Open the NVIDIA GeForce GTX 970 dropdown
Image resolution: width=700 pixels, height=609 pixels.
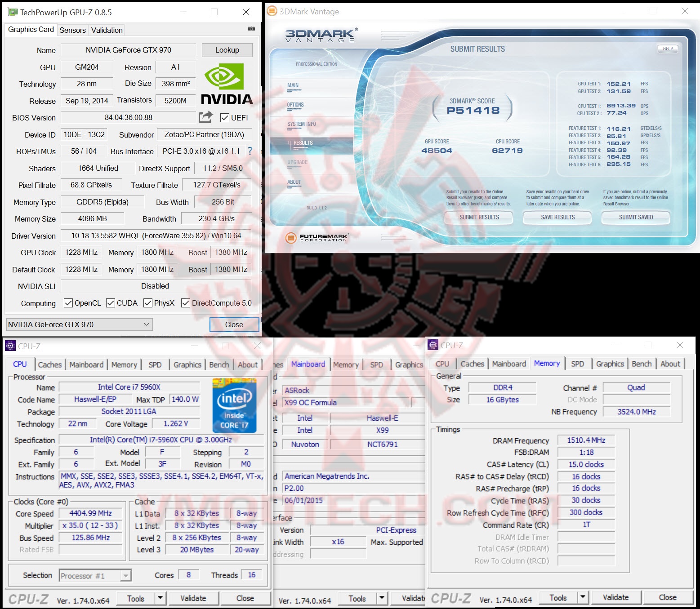click(x=80, y=325)
